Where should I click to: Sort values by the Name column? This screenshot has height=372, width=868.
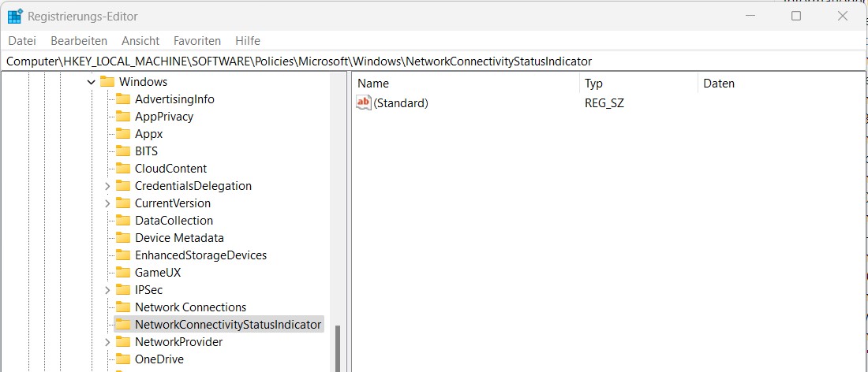click(x=466, y=84)
